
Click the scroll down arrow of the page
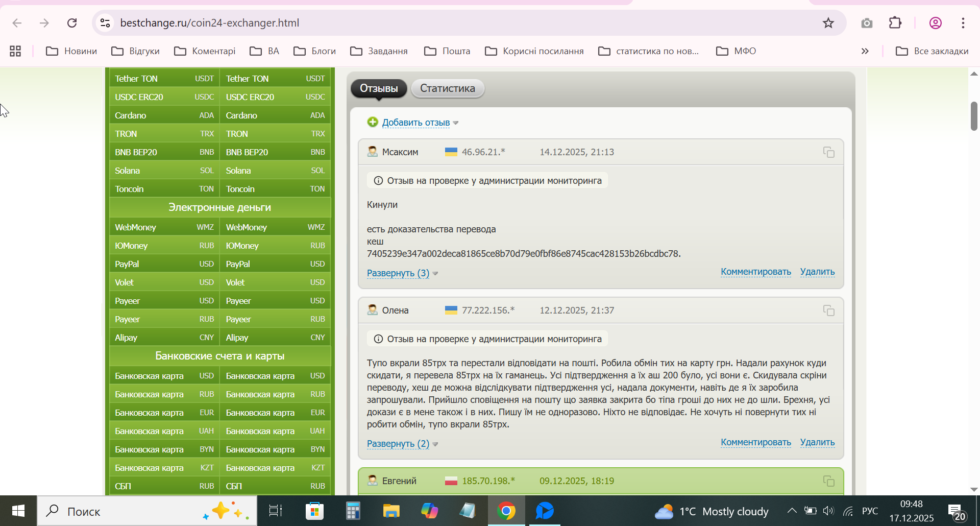tap(974, 489)
